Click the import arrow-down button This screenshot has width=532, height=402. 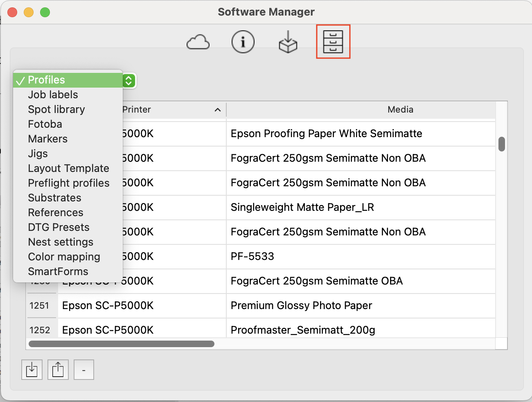pyautogui.click(x=32, y=370)
